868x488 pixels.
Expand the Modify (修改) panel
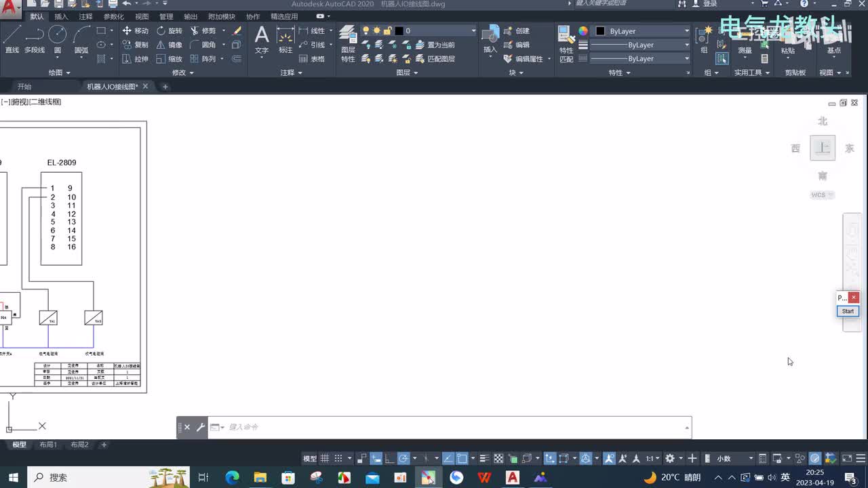click(183, 73)
